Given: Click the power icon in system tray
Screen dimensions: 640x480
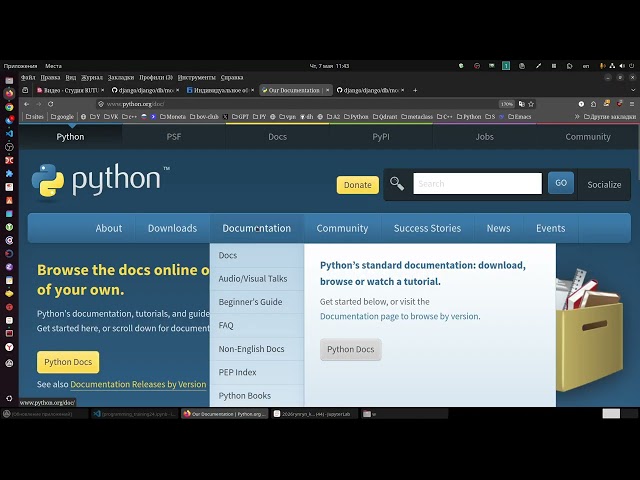Looking at the screenshot, I should [632, 66].
